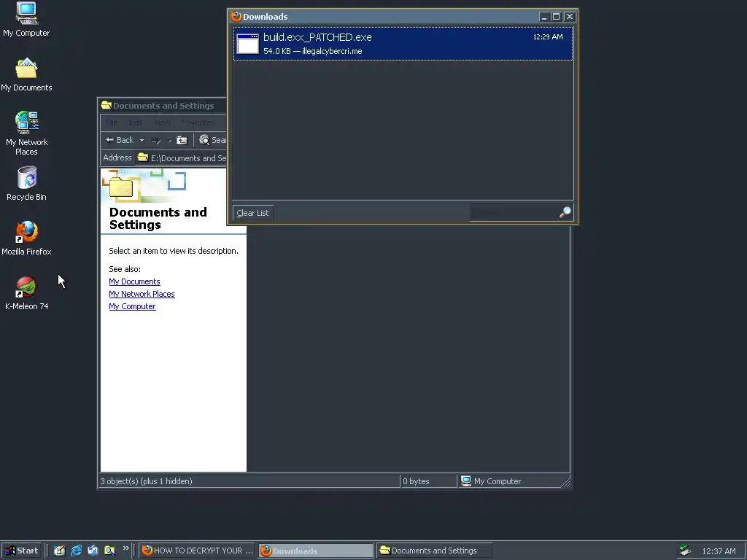The image size is (747, 560).
Task: Click the Start button
Action: [20, 551]
